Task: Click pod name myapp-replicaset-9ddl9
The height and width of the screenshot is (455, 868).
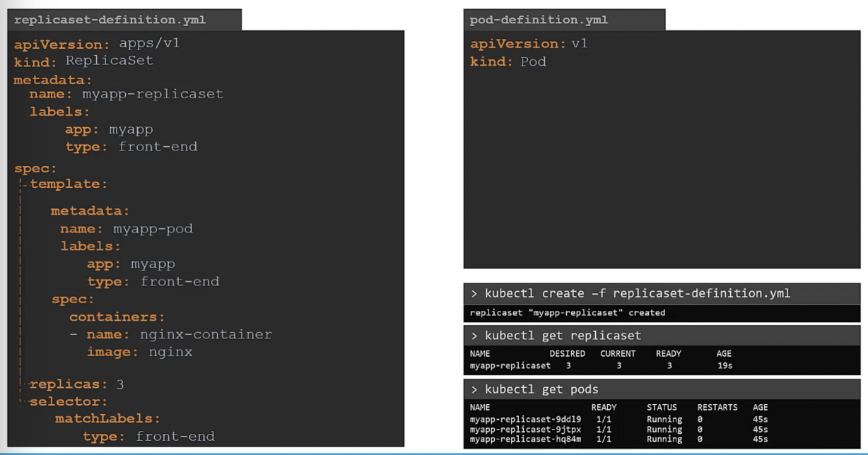Action: pyautogui.click(x=526, y=420)
